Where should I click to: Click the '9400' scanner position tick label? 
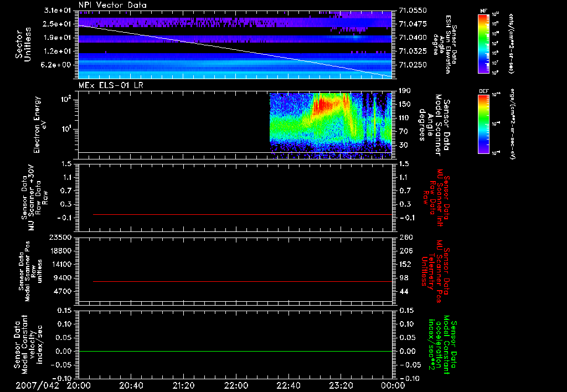(x=62, y=278)
